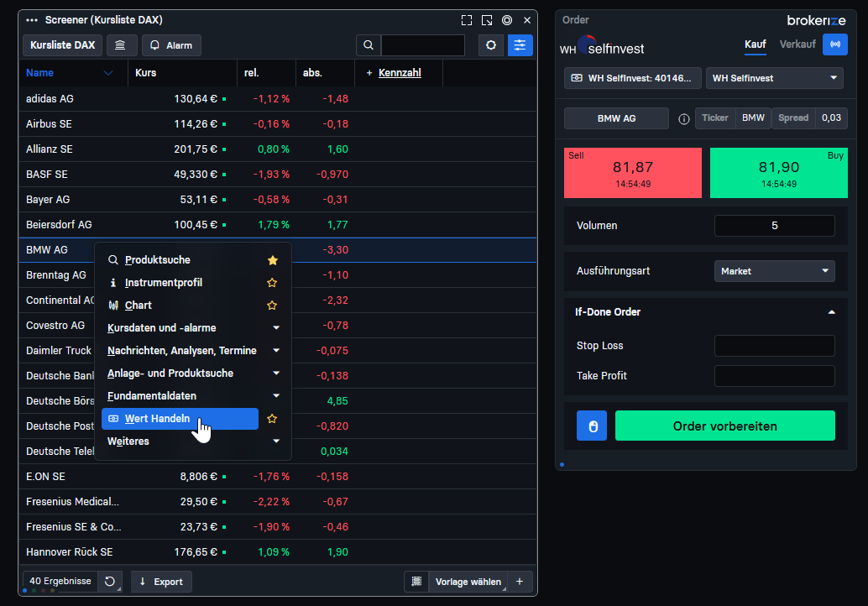Click the Ticker BMW label
This screenshot has height=606, width=868.
point(733,118)
